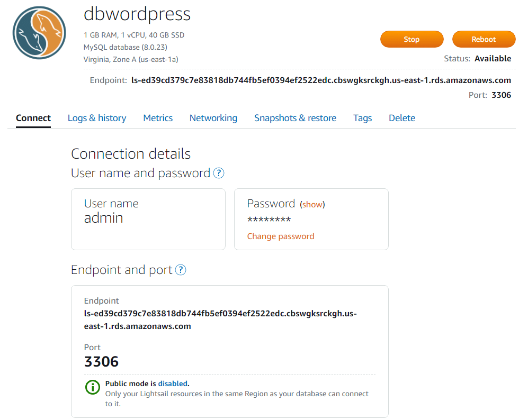Open help for Endpoint and port

pyautogui.click(x=181, y=270)
